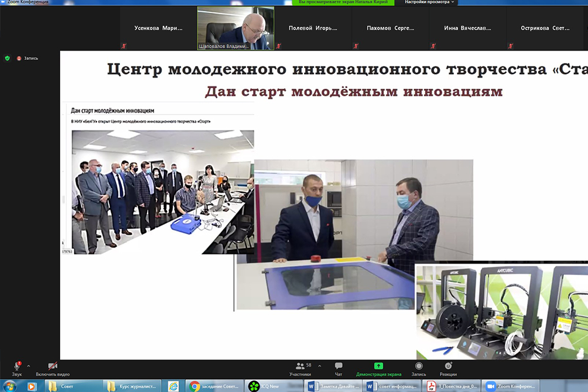The height and width of the screenshot is (392, 588).
Task: Unmute the microphone with Звук button
Action: coord(17,368)
